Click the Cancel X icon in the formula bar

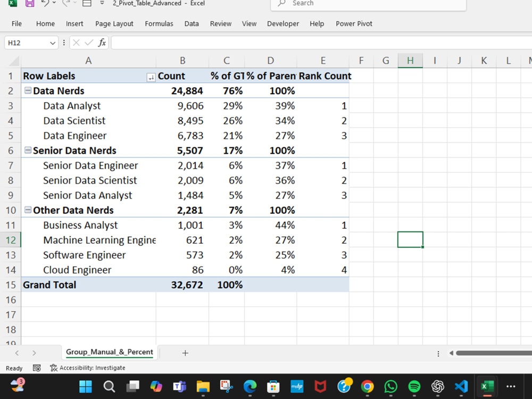point(76,43)
